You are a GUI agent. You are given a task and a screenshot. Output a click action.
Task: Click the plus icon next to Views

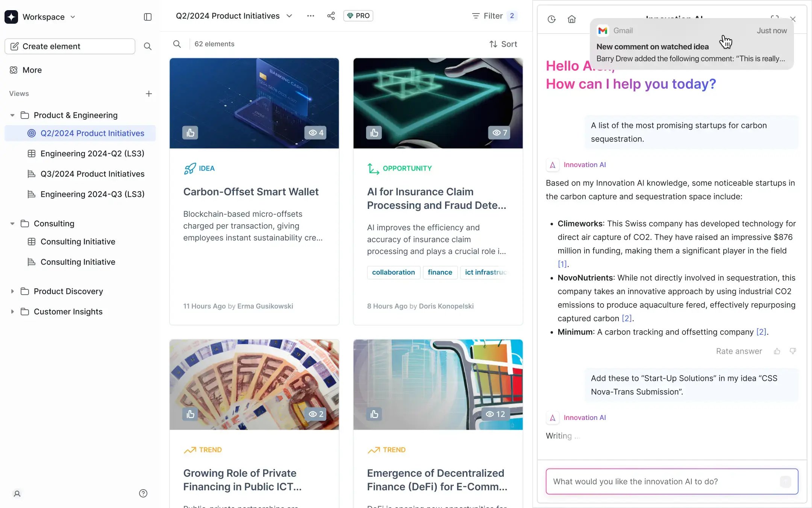149,94
